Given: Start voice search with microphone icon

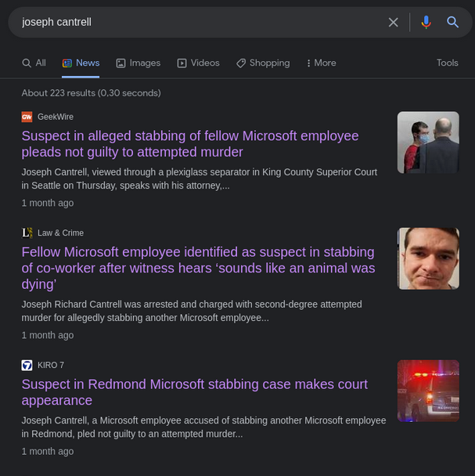Looking at the screenshot, I should [426, 22].
